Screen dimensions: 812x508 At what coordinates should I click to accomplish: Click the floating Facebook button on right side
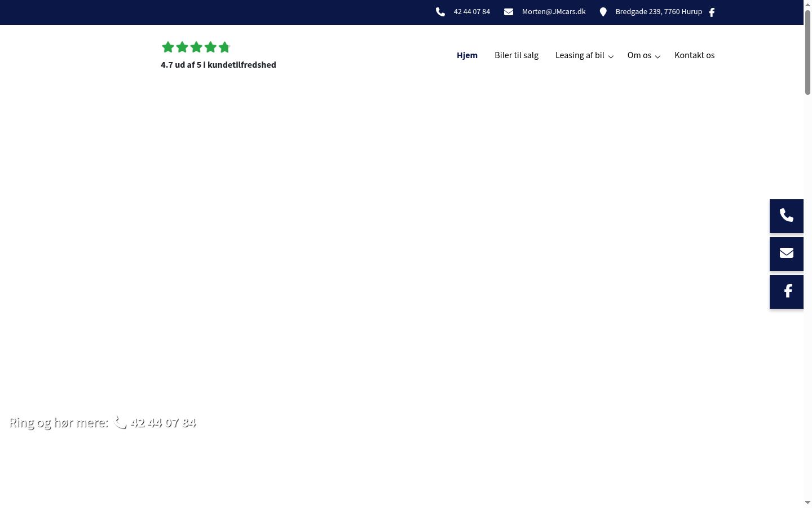787,292
